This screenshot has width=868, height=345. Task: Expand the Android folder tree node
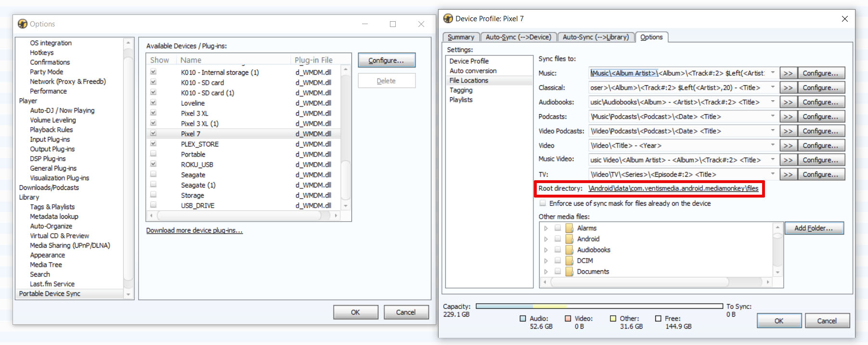tap(546, 239)
